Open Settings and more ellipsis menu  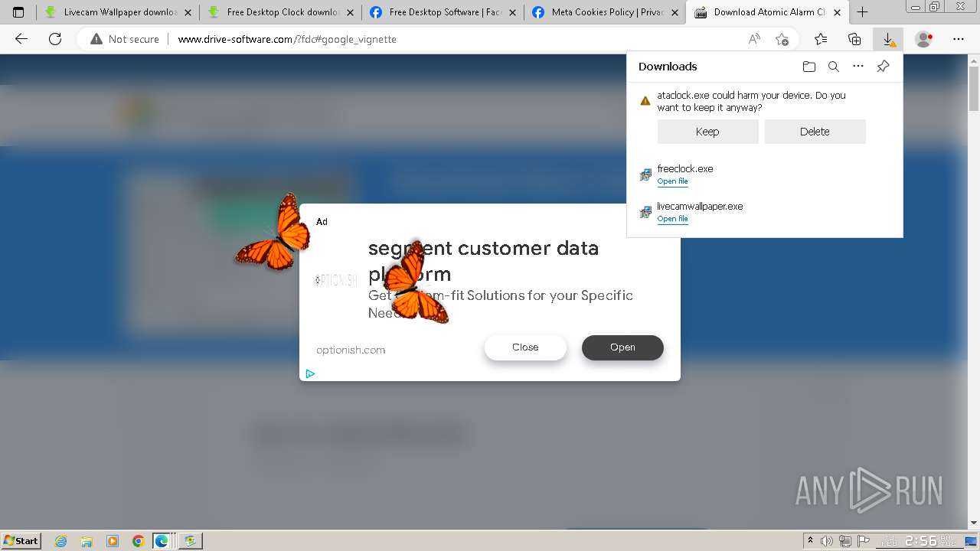(x=959, y=39)
